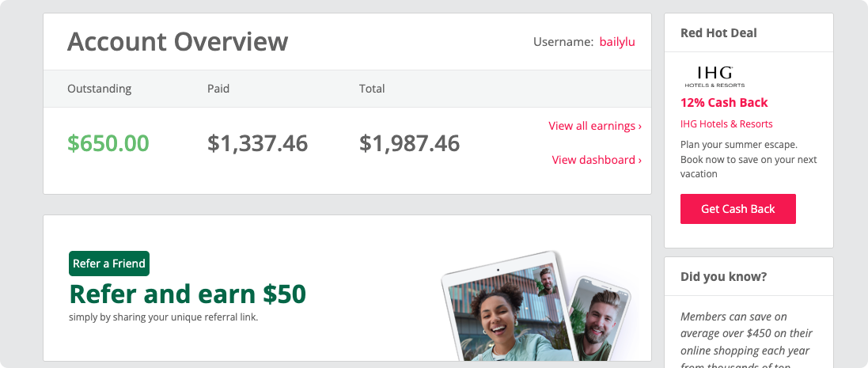Viewport: 868px width, 368px height.
Task: Click the Refer a Friend green badge
Action: point(109,264)
